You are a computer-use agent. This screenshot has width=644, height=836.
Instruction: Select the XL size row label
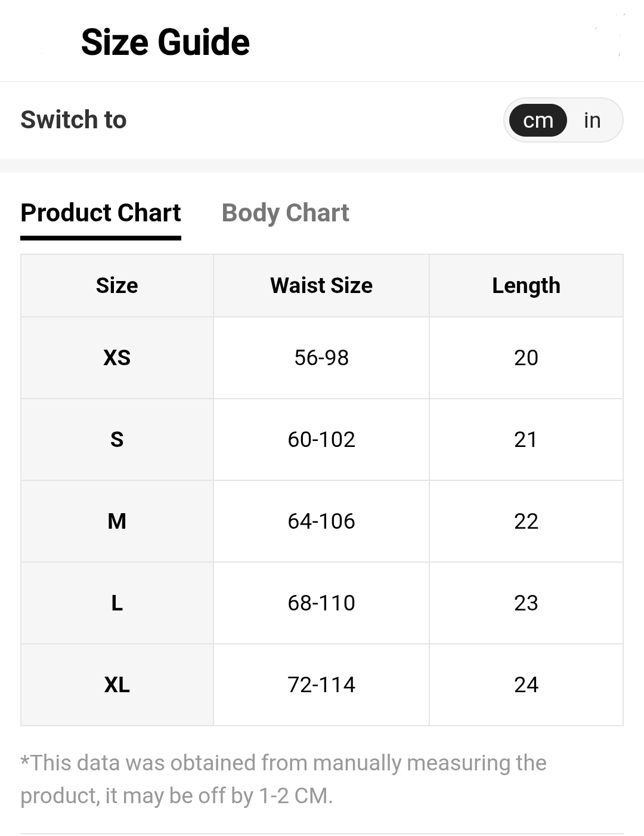tap(117, 684)
